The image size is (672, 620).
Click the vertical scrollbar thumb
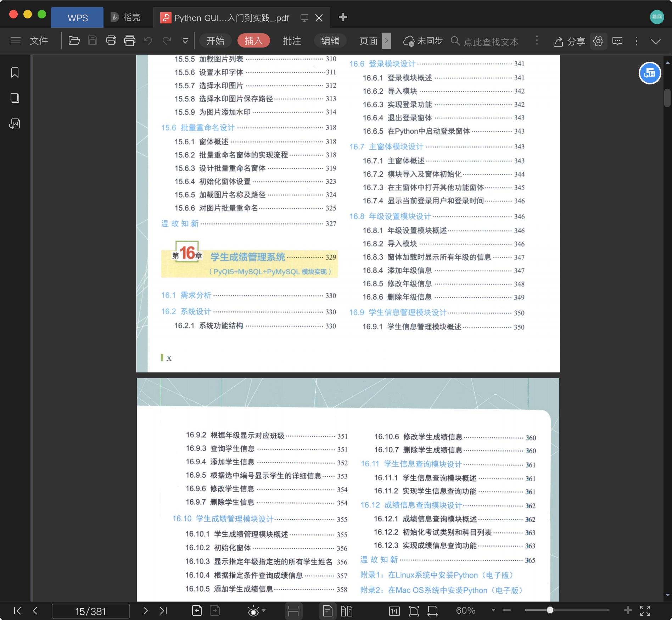[667, 98]
